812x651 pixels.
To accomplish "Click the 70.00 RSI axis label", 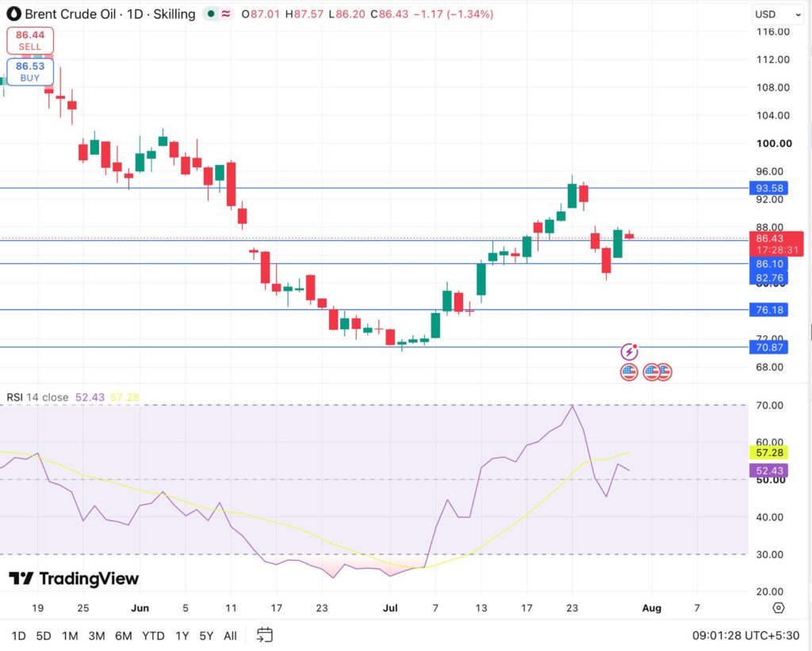I will 769,405.
